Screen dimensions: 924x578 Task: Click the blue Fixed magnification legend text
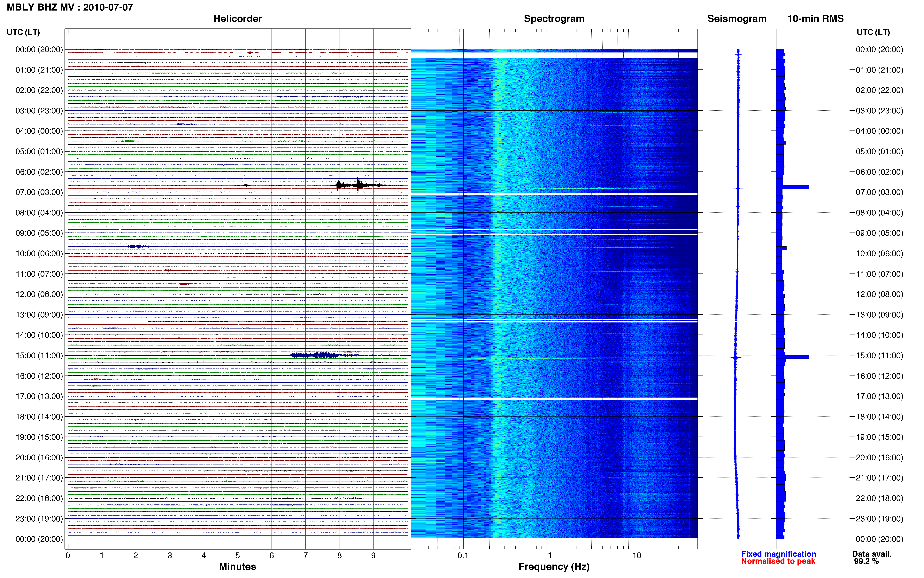778,554
